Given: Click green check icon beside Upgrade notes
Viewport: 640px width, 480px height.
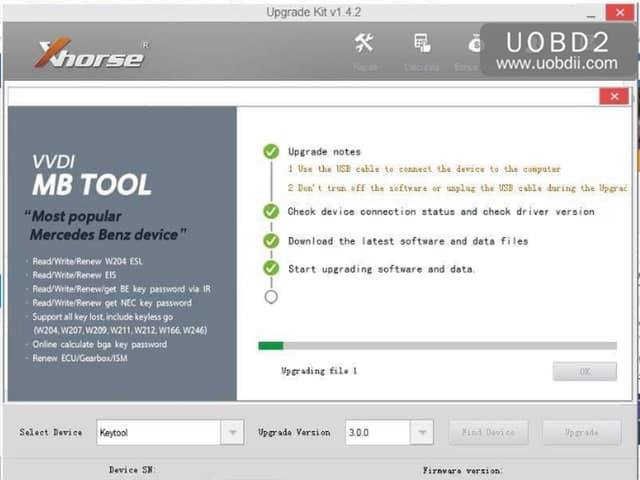Looking at the screenshot, I should 271,151.
